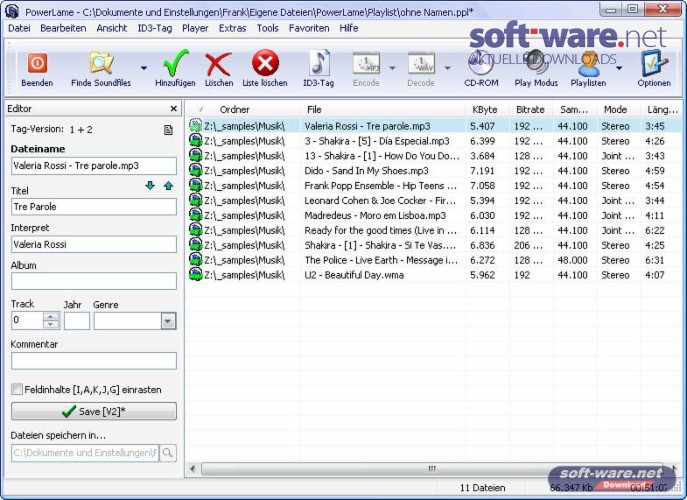
Task: Select Frank Popp Ensemble - Hip Teens row
Action: [434, 185]
